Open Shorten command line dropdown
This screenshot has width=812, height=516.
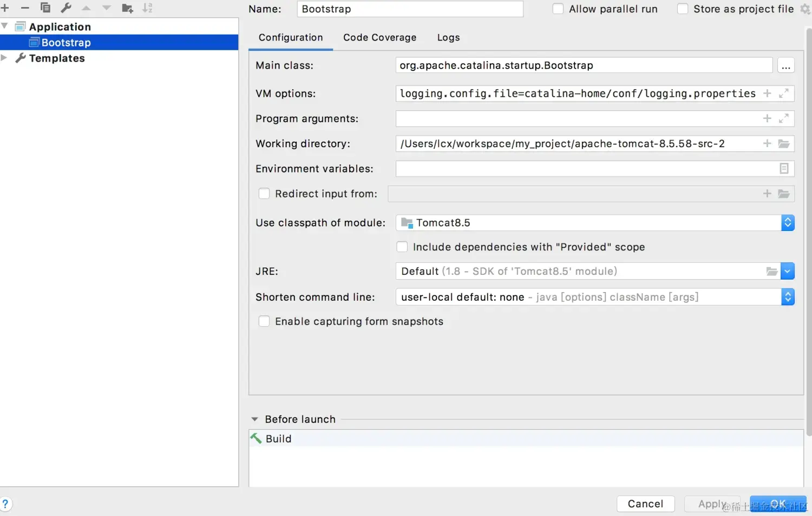[x=788, y=297]
